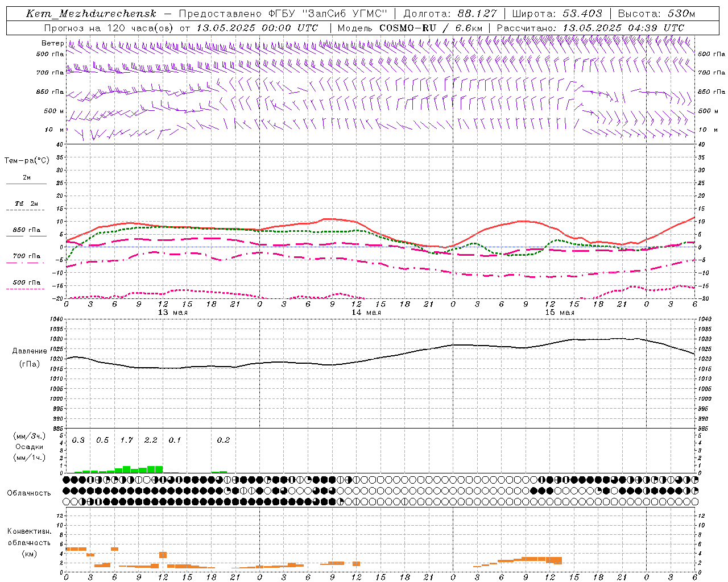Click the precipitation value 1.7
This screenshot has width=728, height=582.
pyautogui.click(x=126, y=440)
